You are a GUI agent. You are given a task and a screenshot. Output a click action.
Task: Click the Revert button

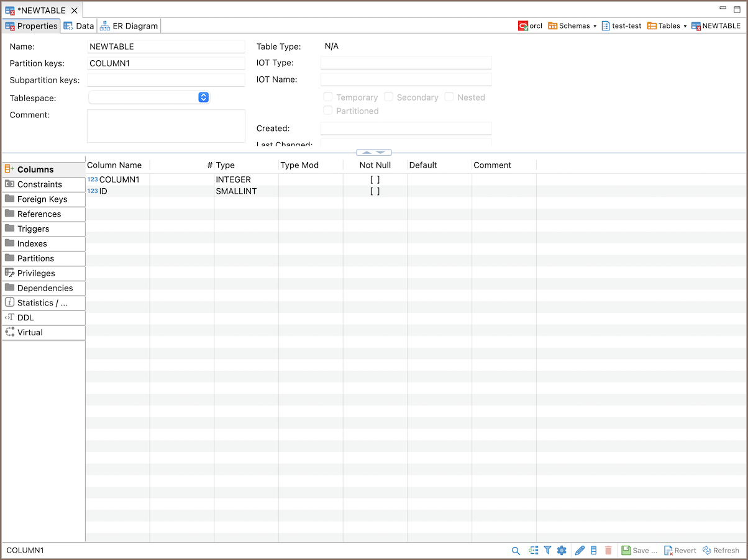tap(680, 551)
